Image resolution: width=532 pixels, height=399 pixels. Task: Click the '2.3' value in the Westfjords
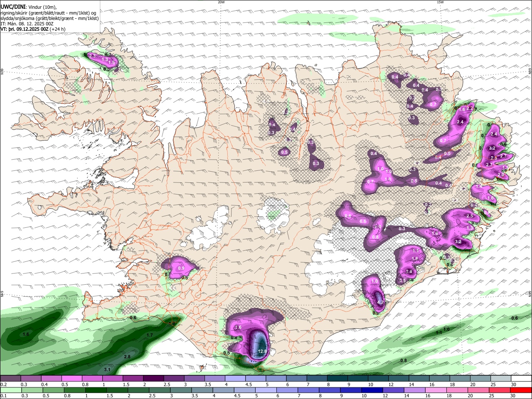[92, 55]
